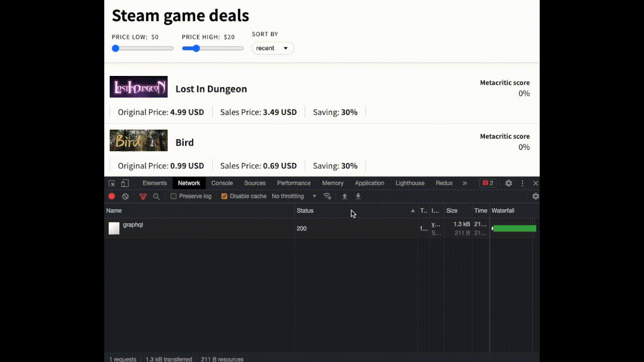Open network search magnifier icon
Screen dimensions: 644x362
[156, 196]
